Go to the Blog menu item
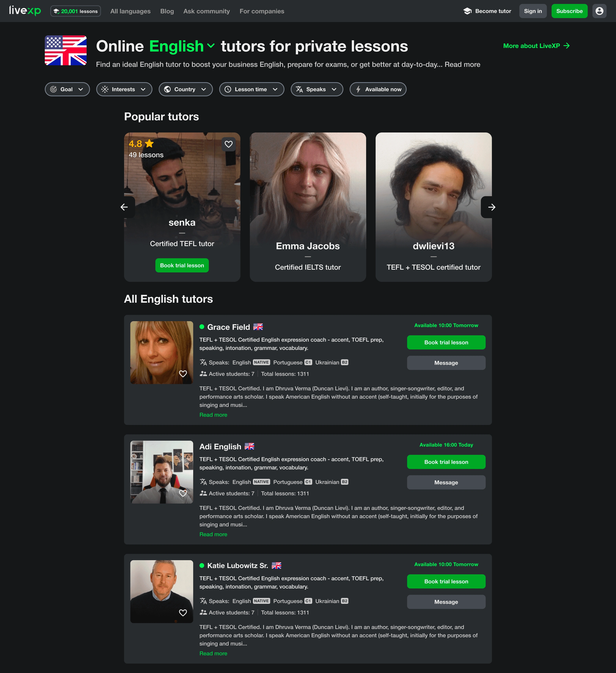 pos(167,11)
